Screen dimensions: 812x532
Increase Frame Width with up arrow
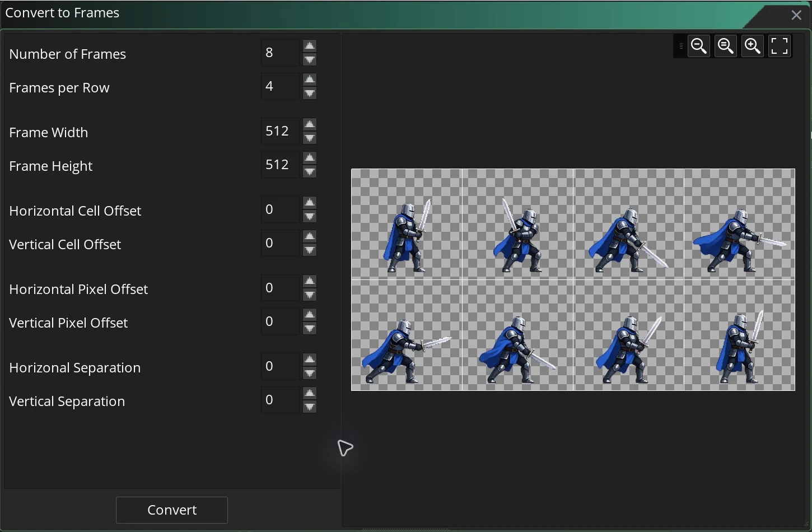click(310, 124)
